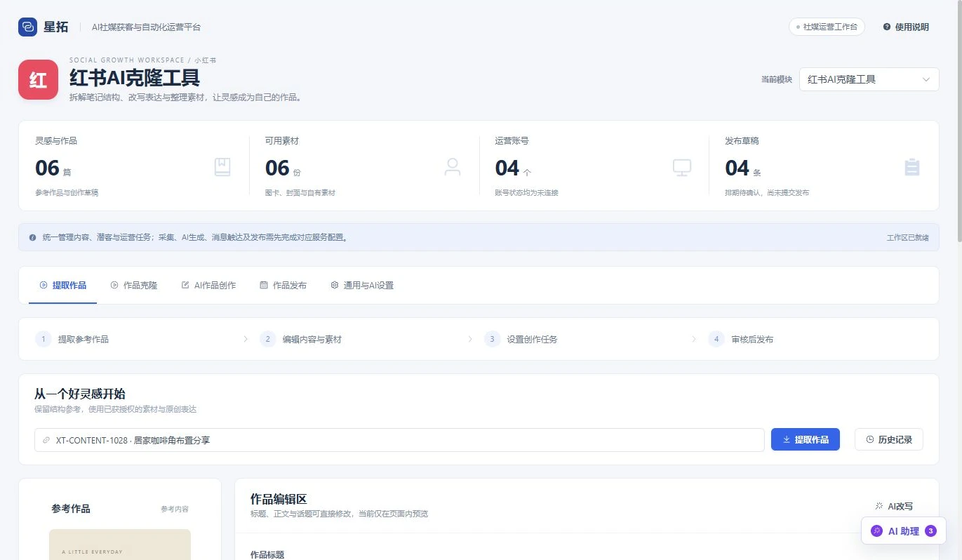Click the notification badge 3 on AI 助理

[x=930, y=531]
